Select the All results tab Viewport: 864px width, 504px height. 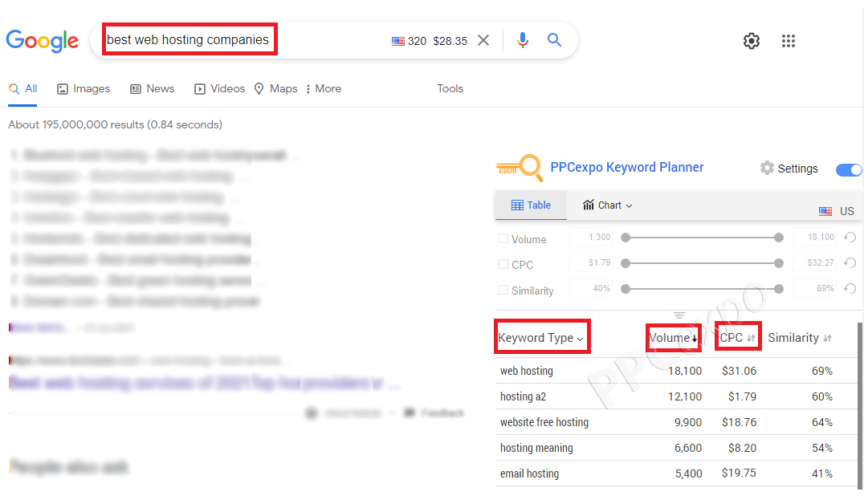[23, 89]
